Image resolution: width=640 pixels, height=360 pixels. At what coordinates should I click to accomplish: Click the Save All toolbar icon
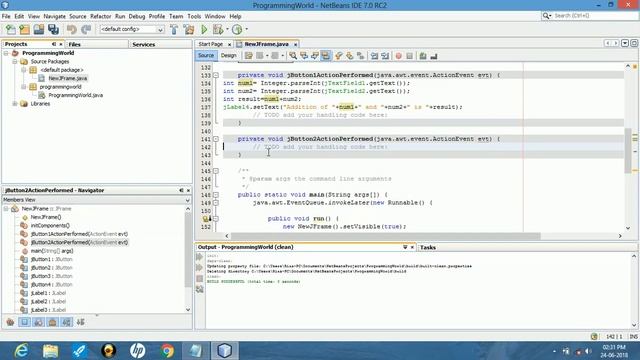coord(53,29)
